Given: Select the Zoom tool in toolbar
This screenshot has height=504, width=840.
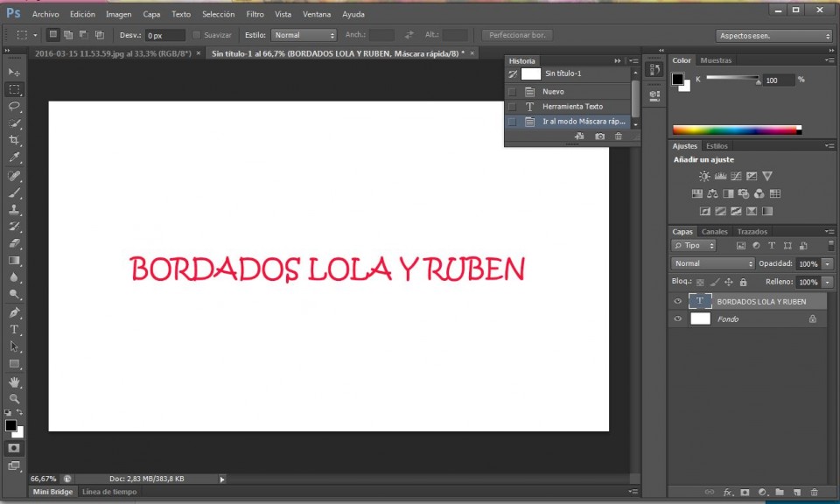Looking at the screenshot, I should (15, 398).
